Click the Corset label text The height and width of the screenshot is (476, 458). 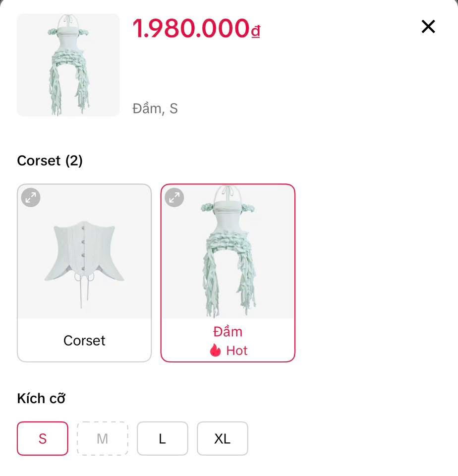tap(84, 340)
